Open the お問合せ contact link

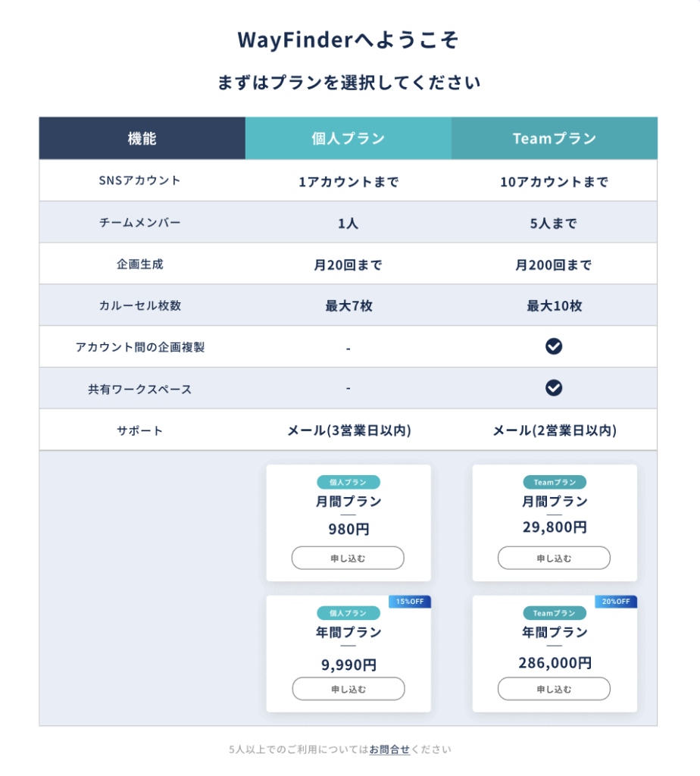389,749
